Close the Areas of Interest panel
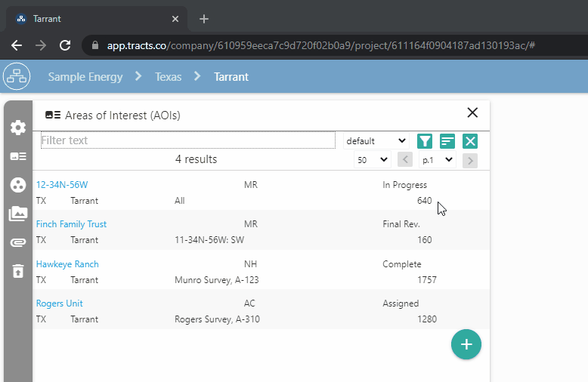This screenshot has width=588, height=382. tap(472, 112)
